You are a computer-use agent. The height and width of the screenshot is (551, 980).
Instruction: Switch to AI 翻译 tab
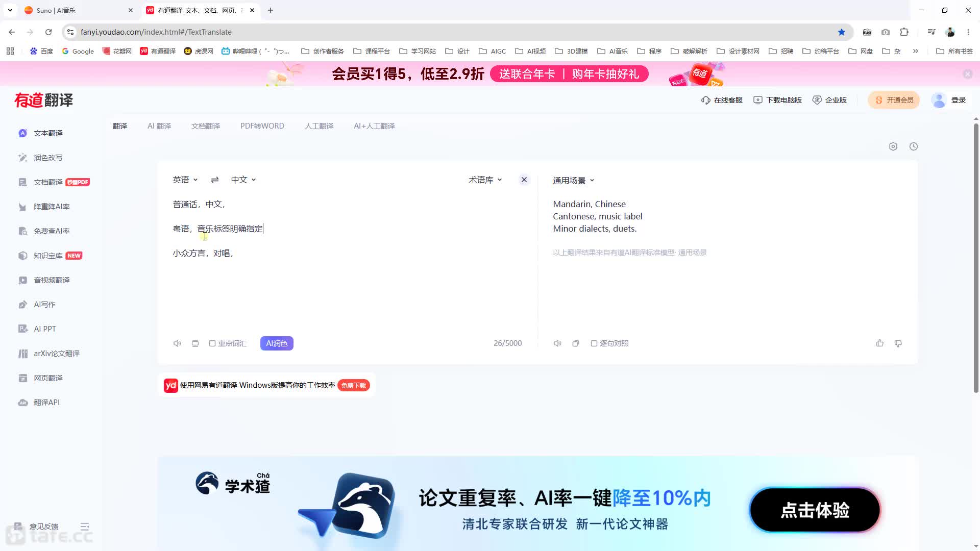point(159,126)
